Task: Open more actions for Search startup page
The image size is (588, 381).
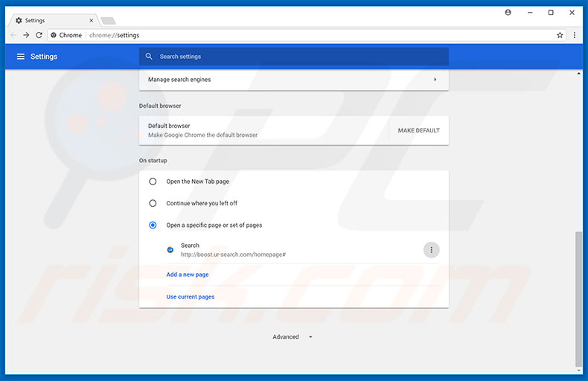Action: tap(431, 250)
